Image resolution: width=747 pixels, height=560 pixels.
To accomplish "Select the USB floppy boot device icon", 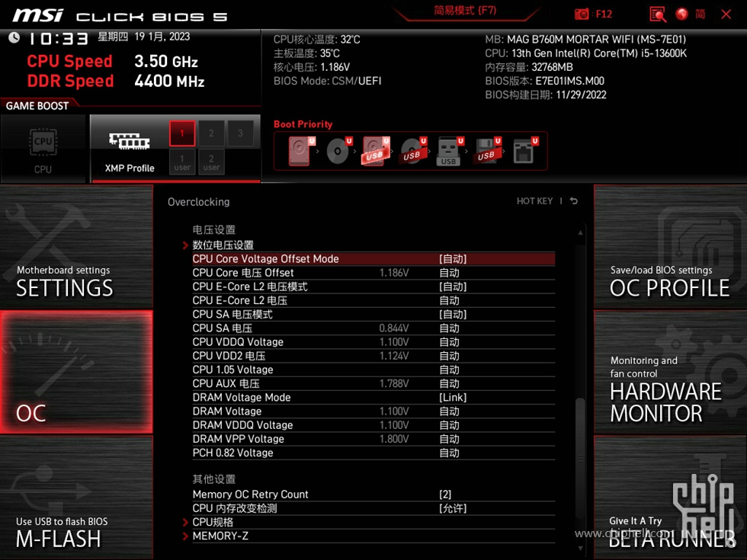I will click(486, 151).
